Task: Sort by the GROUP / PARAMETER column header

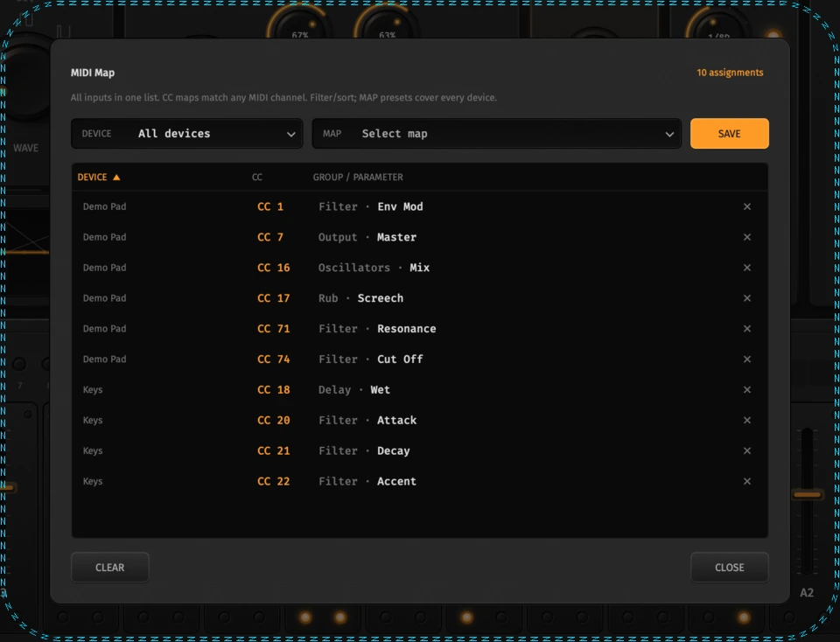Action: pyautogui.click(x=358, y=178)
